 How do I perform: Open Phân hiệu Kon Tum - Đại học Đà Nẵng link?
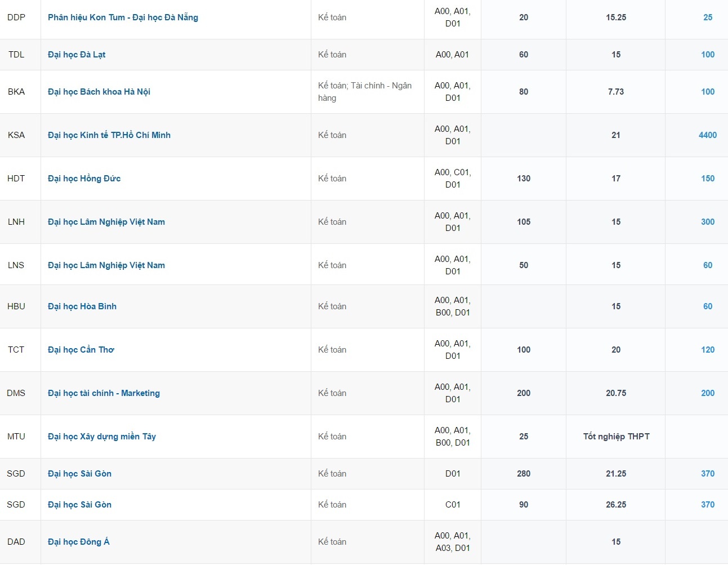pyautogui.click(x=123, y=17)
